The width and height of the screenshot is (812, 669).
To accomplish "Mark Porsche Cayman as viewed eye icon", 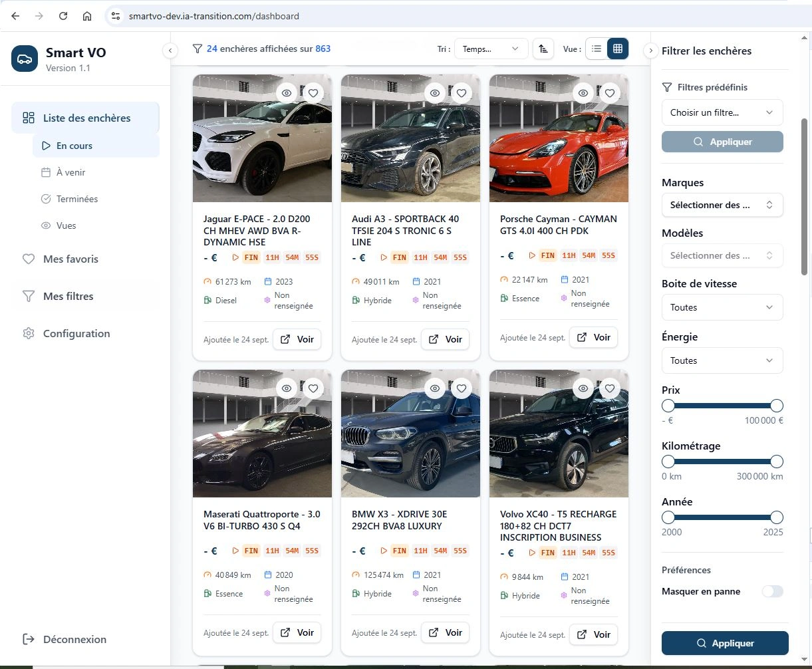I will [583, 94].
